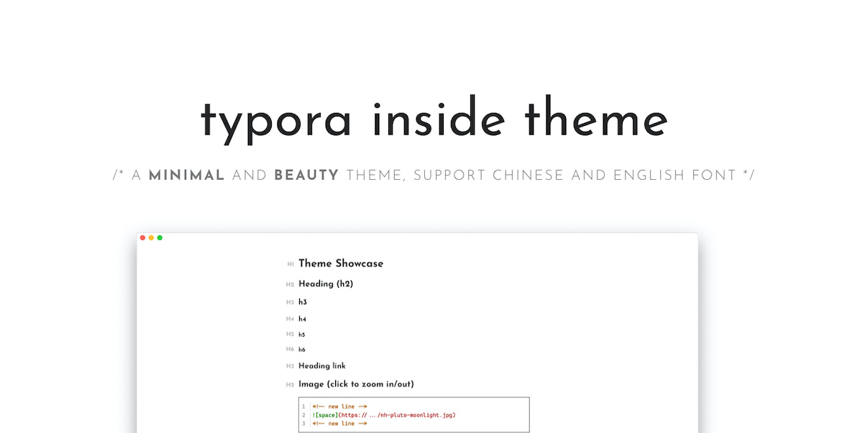The width and height of the screenshot is (868, 433).
Task: Click the "typora inside theme" title
Action: [434, 119]
